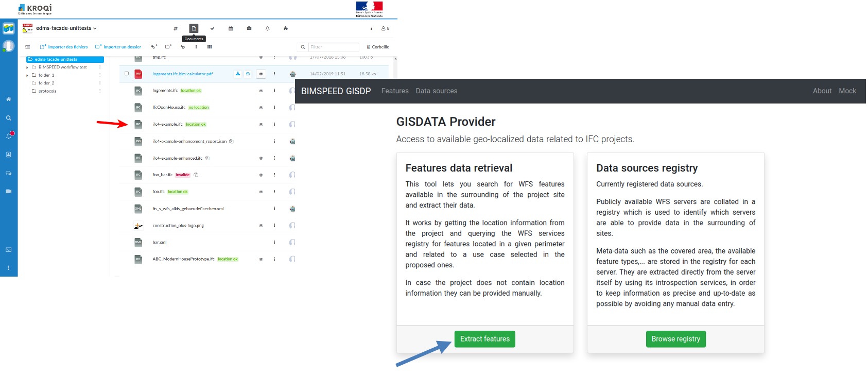Open the hashtag channel icon in Kroqi toolbar

point(176,28)
